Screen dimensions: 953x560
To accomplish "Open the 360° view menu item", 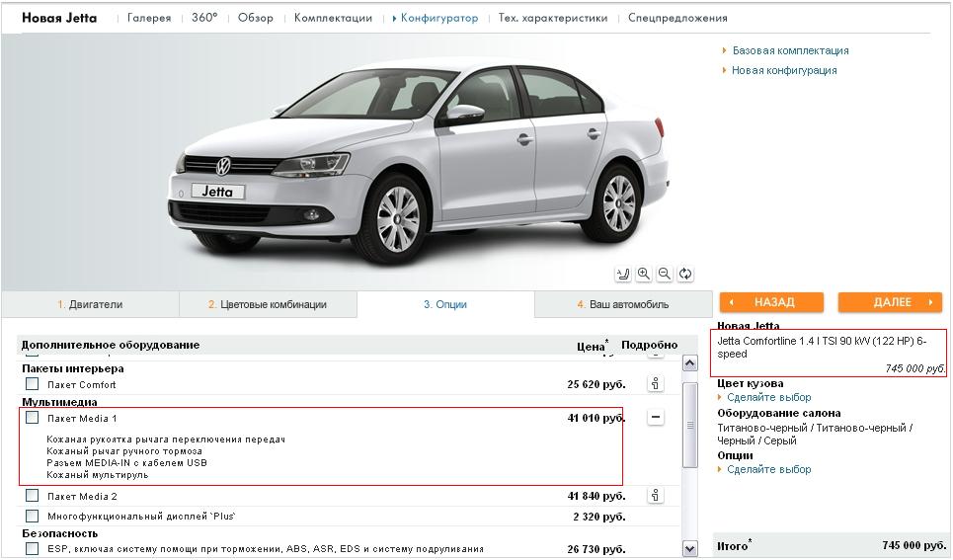I will point(204,18).
